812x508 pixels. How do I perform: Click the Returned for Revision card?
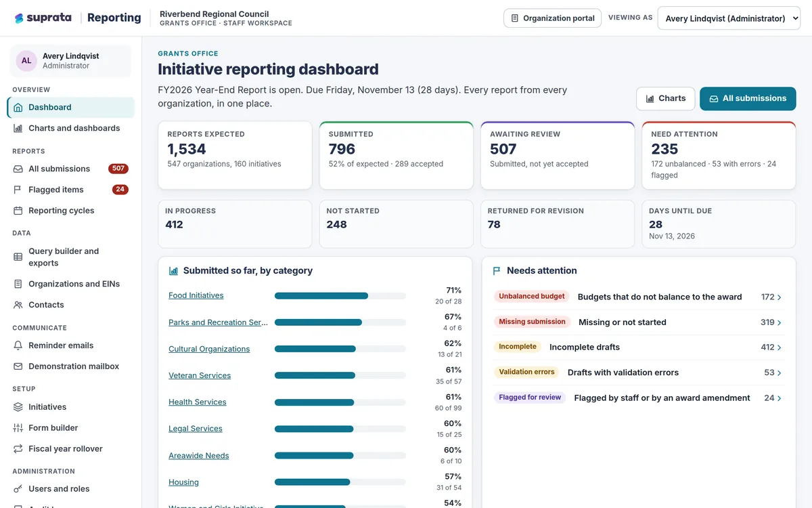(x=558, y=224)
